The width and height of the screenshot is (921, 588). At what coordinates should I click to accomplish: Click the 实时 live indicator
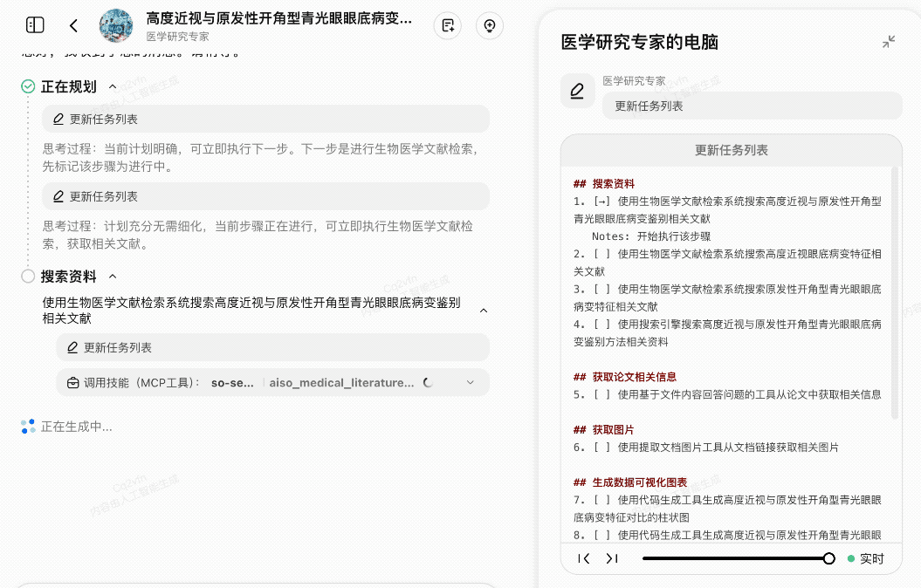tap(866, 558)
